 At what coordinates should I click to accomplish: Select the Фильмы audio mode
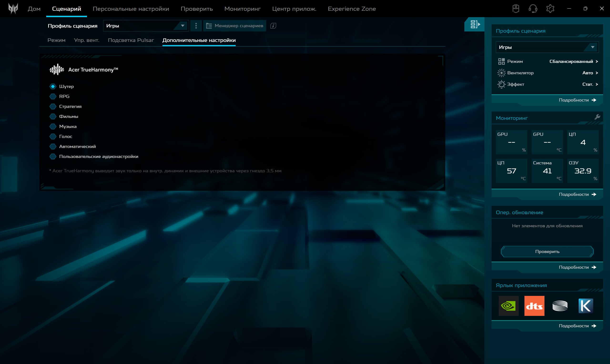tap(53, 116)
